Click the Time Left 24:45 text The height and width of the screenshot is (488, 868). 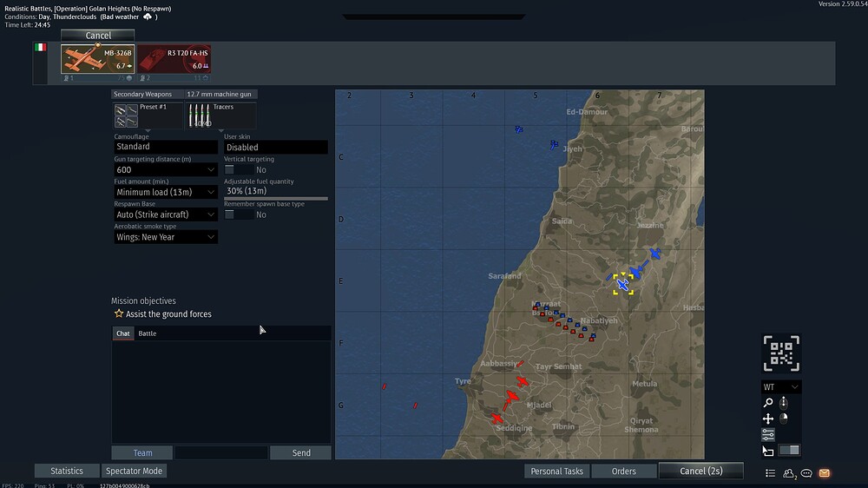click(27, 25)
